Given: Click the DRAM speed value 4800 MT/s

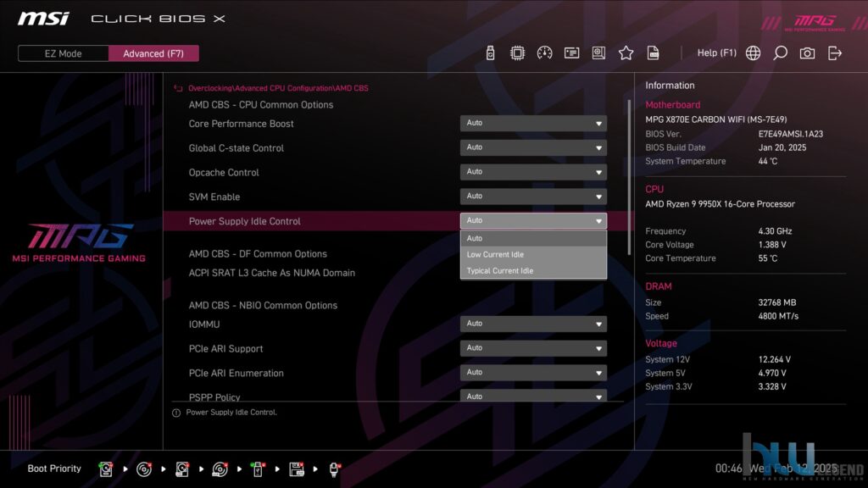Looking at the screenshot, I should point(778,317).
